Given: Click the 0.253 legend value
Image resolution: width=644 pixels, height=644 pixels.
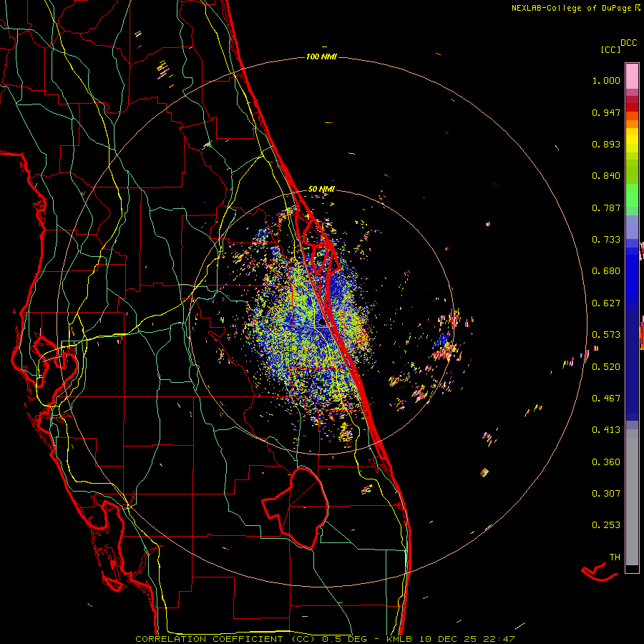Looking at the screenshot, I should (x=606, y=525).
